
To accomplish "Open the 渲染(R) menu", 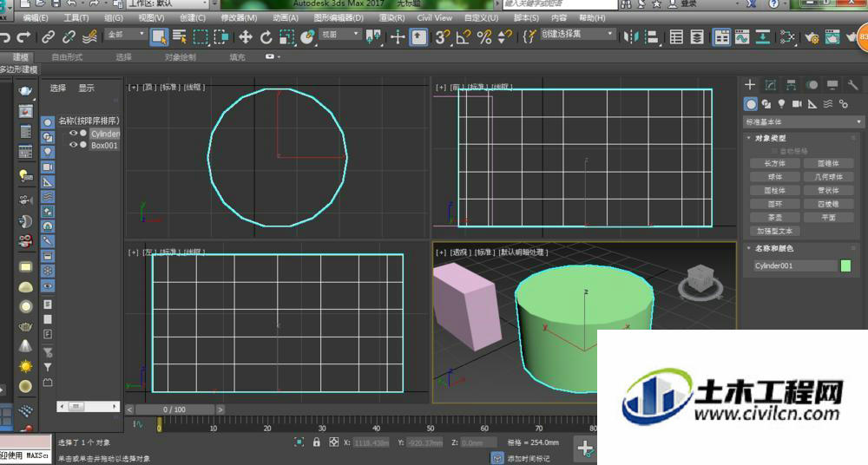I will [x=391, y=17].
